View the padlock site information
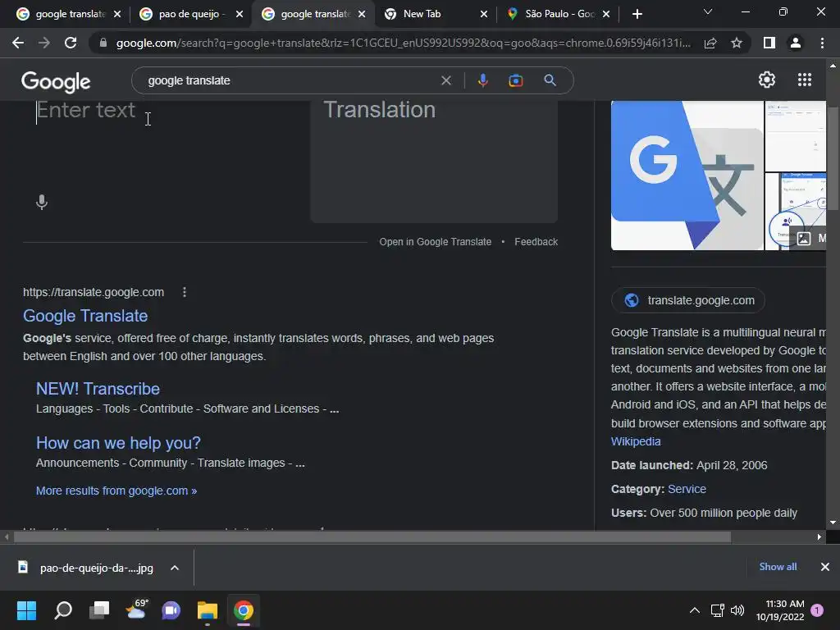 coord(103,43)
